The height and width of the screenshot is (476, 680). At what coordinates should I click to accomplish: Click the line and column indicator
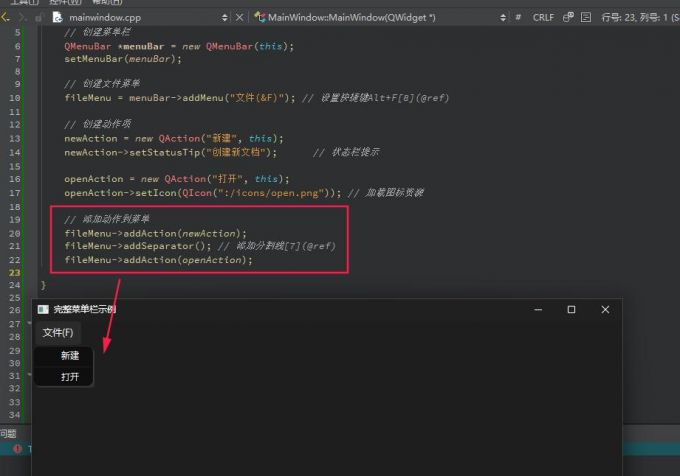point(637,17)
